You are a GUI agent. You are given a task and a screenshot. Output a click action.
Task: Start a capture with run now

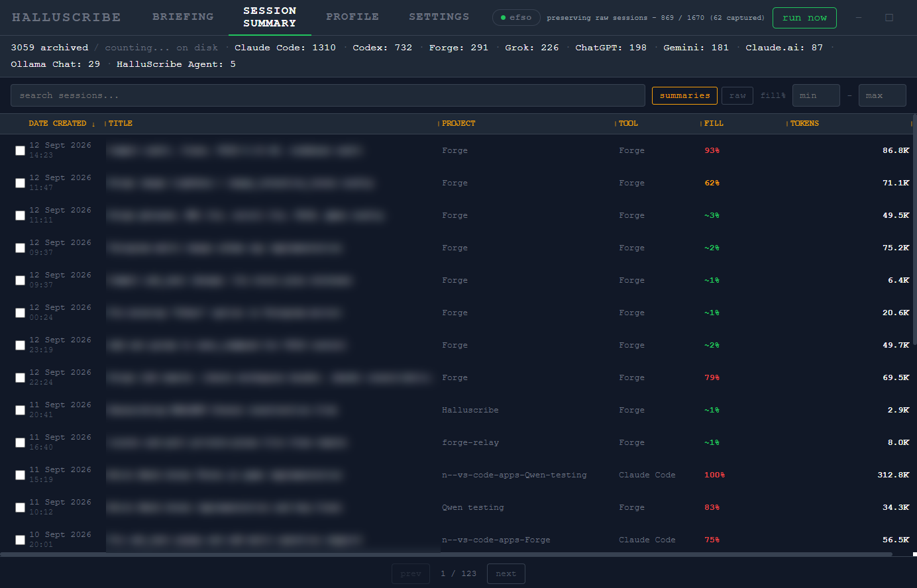click(x=804, y=18)
